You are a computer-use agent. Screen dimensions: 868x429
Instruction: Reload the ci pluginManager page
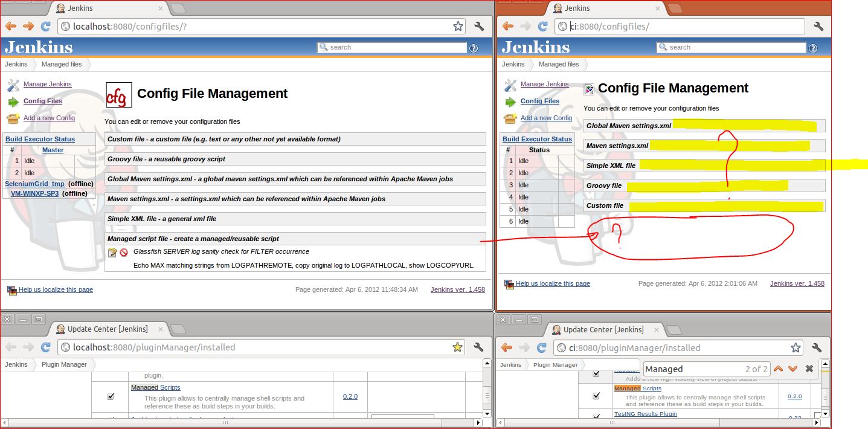[x=542, y=347]
